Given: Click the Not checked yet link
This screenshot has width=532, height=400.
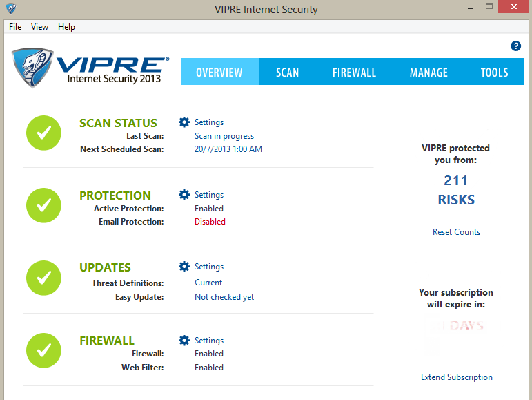Looking at the screenshot, I should coord(224,297).
